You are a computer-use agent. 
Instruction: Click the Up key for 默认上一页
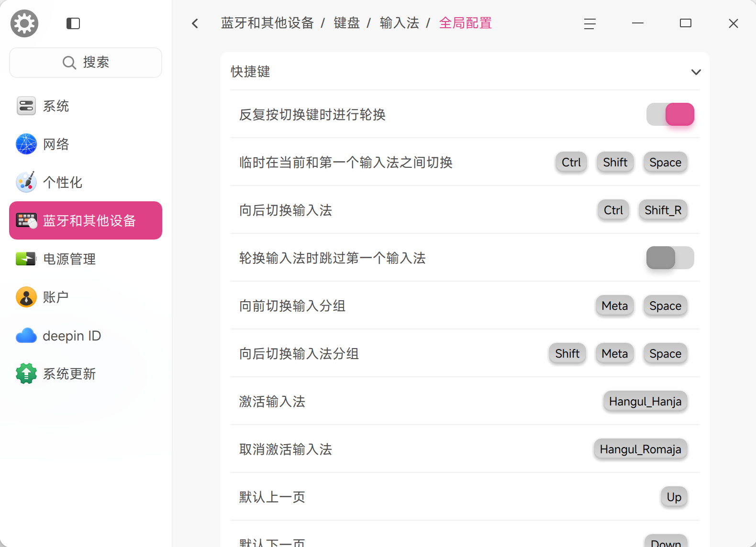[674, 497]
